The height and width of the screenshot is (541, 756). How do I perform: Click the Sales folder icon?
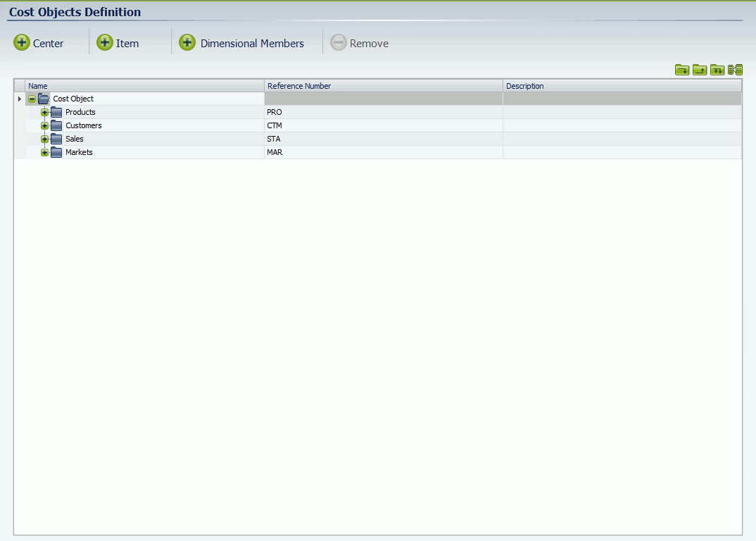tap(56, 139)
